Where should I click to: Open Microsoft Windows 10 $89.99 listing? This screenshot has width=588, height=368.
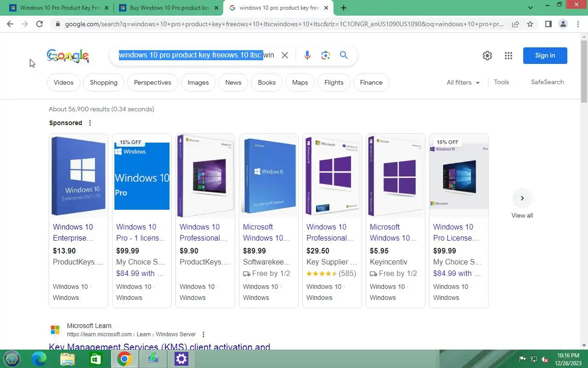(x=266, y=232)
